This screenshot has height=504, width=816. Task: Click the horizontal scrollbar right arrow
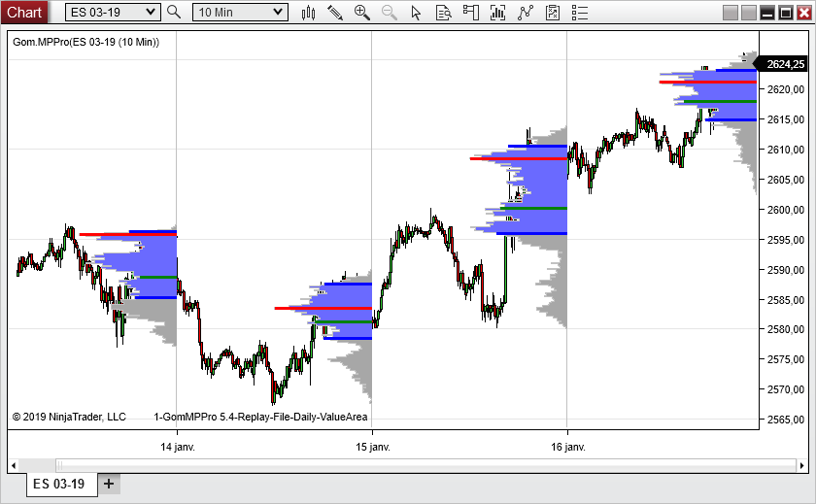point(802,465)
